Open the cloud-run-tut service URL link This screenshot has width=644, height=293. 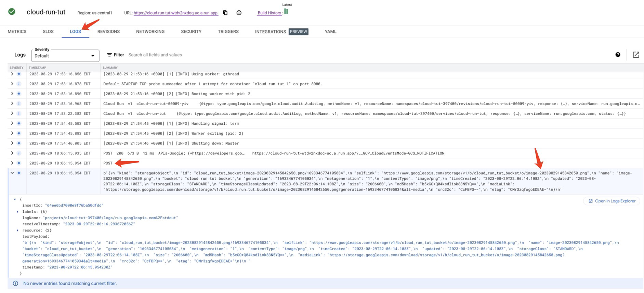click(175, 13)
